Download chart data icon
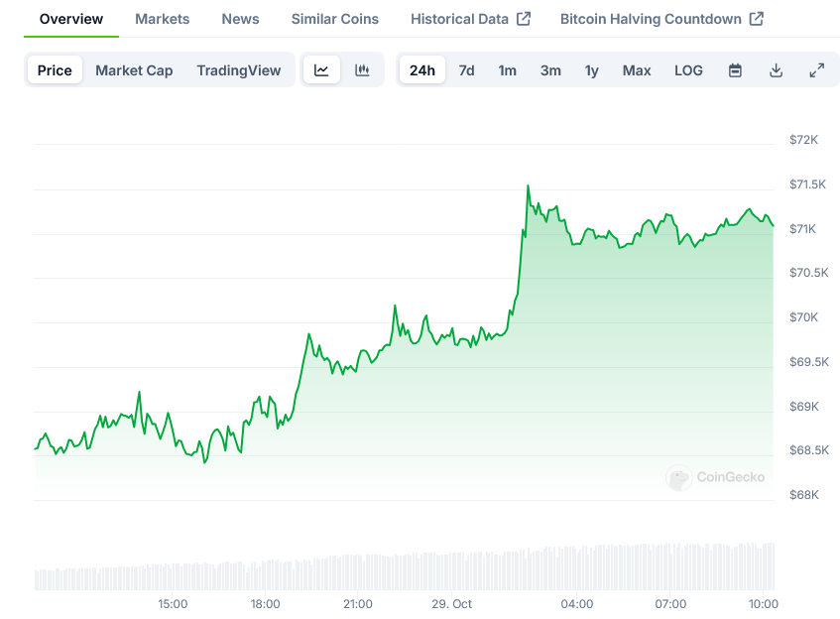Screen dimensions: 840x619 tap(776, 70)
